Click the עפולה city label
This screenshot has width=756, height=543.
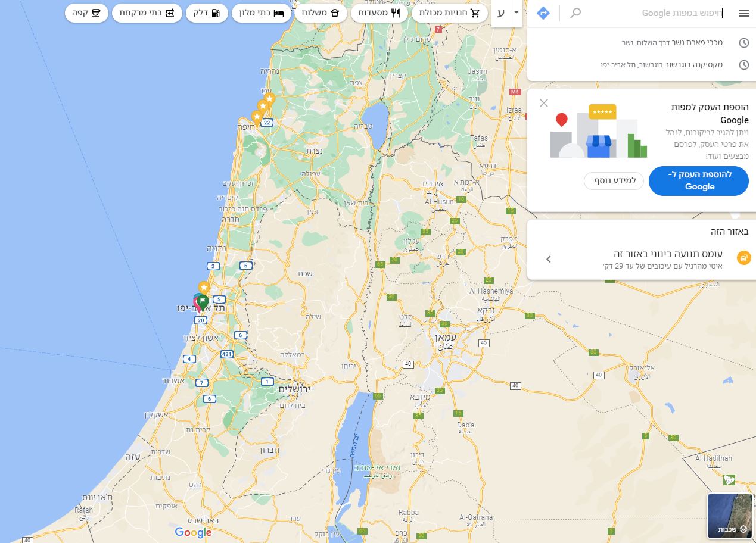coord(311,174)
